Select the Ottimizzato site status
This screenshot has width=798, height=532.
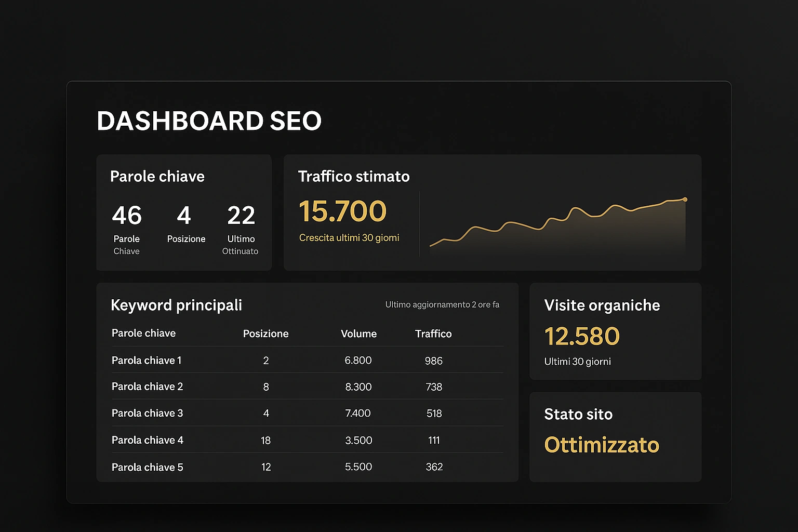click(x=601, y=445)
